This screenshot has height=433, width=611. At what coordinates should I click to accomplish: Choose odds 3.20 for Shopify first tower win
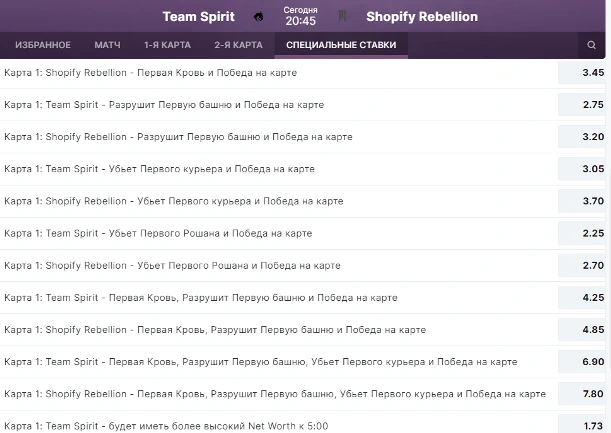pyautogui.click(x=582, y=137)
